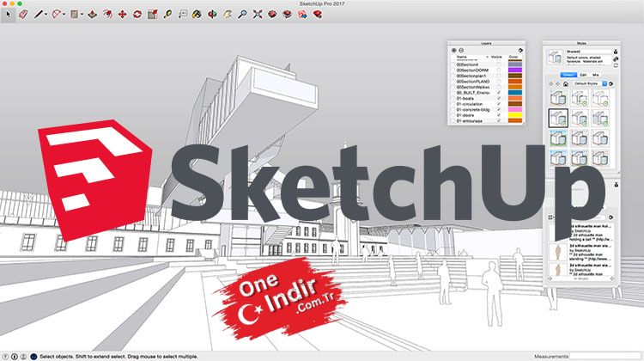The height and width of the screenshot is (361, 644).
Task: Select the Pan hand tool
Action: tap(228, 15)
